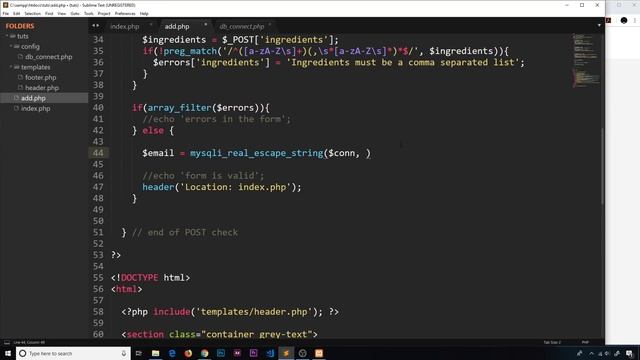The width and height of the screenshot is (640, 360).
Task: Open the notification center icon
Action: [629, 353]
